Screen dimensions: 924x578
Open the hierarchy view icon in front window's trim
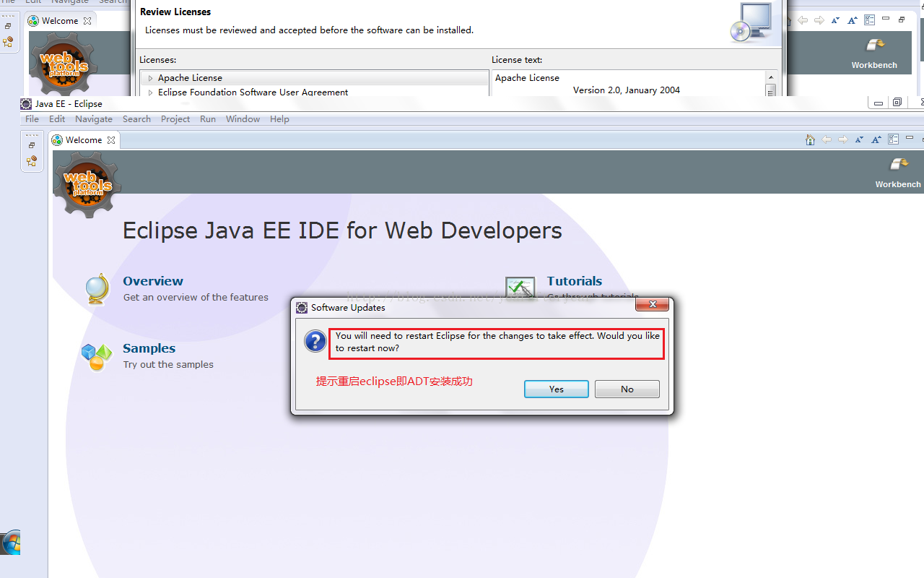(x=32, y=161)
